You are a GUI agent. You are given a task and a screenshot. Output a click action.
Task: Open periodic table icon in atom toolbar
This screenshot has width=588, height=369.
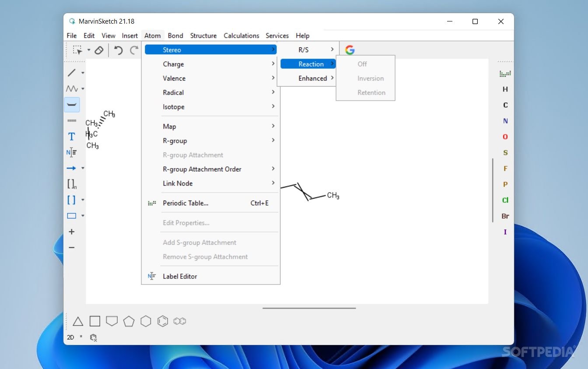pos(505,74)
